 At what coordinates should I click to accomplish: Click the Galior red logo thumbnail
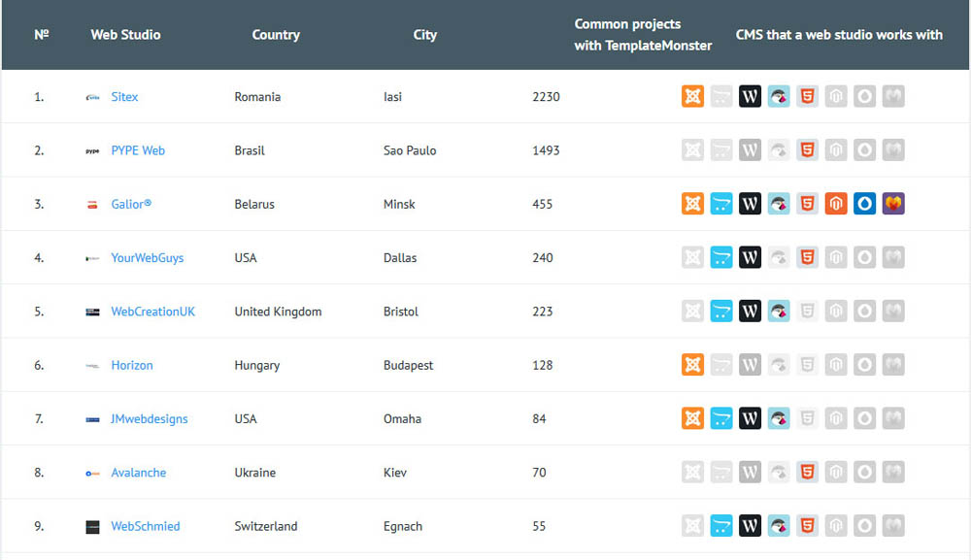(x=92, y=205)
